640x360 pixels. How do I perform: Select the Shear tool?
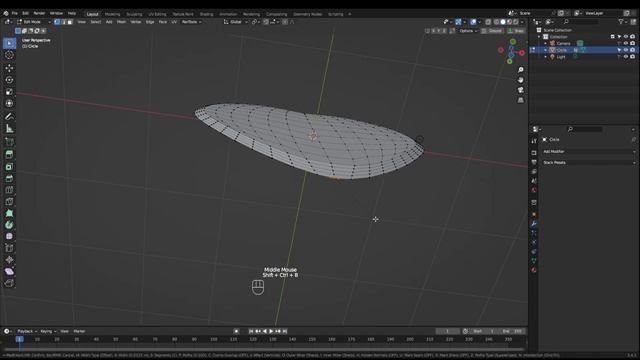(x=9, y=271)
